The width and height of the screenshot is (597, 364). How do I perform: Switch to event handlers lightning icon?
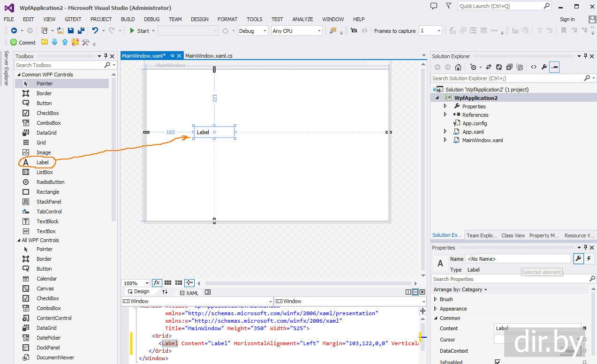coord(589,258)
